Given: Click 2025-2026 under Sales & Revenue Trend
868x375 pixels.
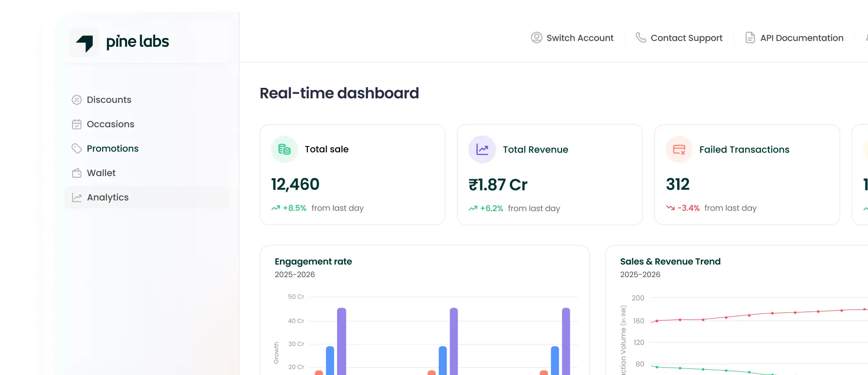Looking at the screenshot, I should click(x=640, y=274).
